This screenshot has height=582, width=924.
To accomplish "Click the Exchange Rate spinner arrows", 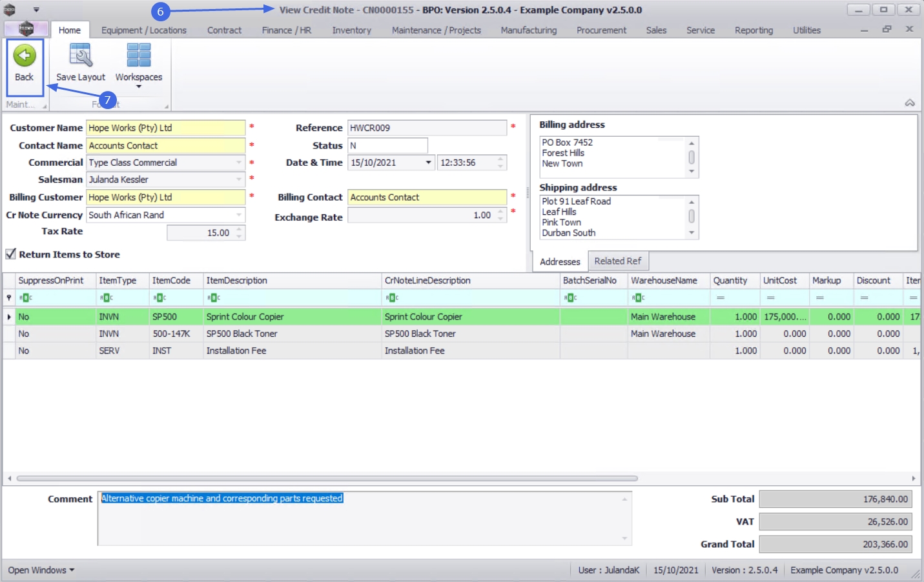I will pyautogui.click(x=501, y=216).
